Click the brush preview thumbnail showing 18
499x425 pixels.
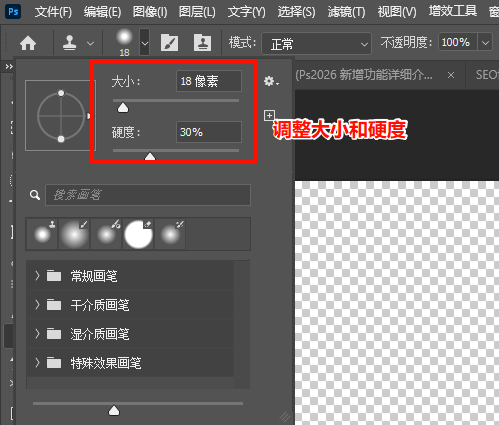[124, 42]
